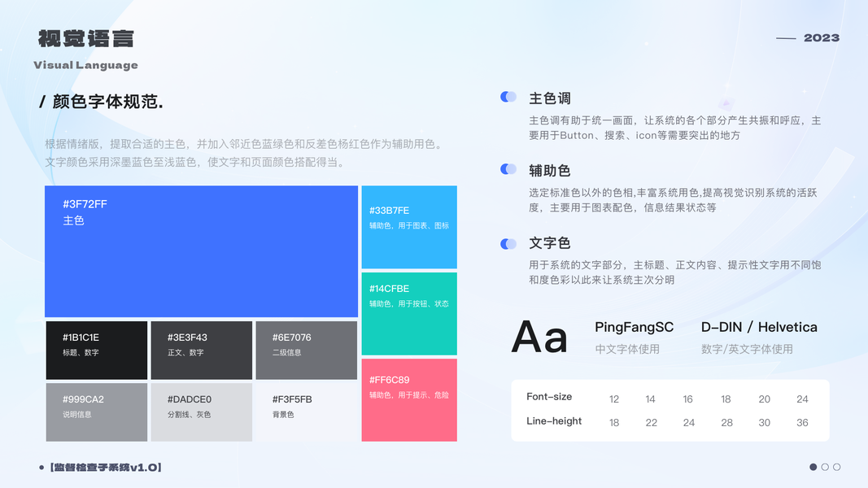
Task: Click the #3F72FF main color swatch
Action: (202, 251)
